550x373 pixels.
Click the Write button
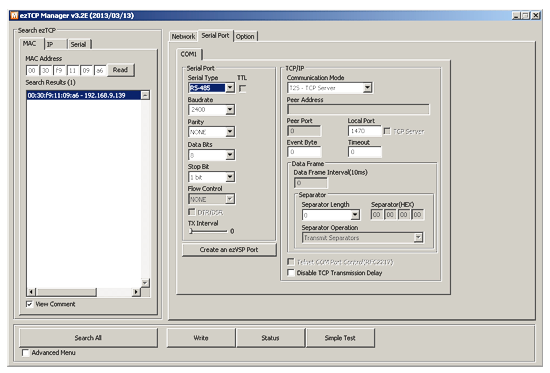coord(201,338)
